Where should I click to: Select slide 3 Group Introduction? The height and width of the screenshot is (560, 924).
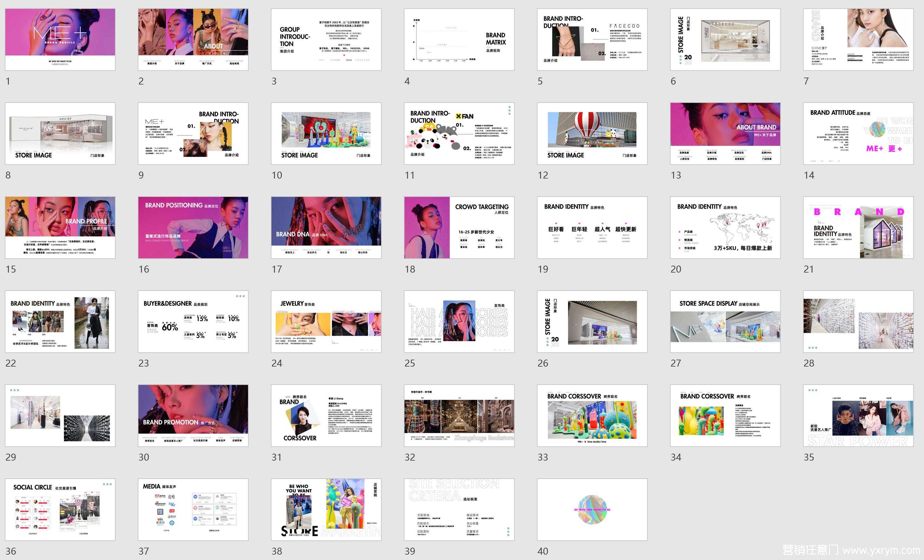pos(326,39)
